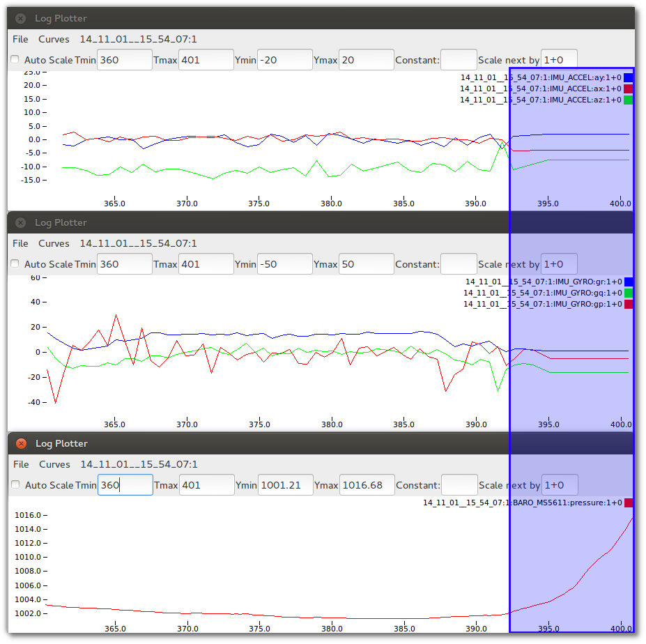Open Curves menu in the IMU_GYRO window
646x644 pixels.
point(54,243)
